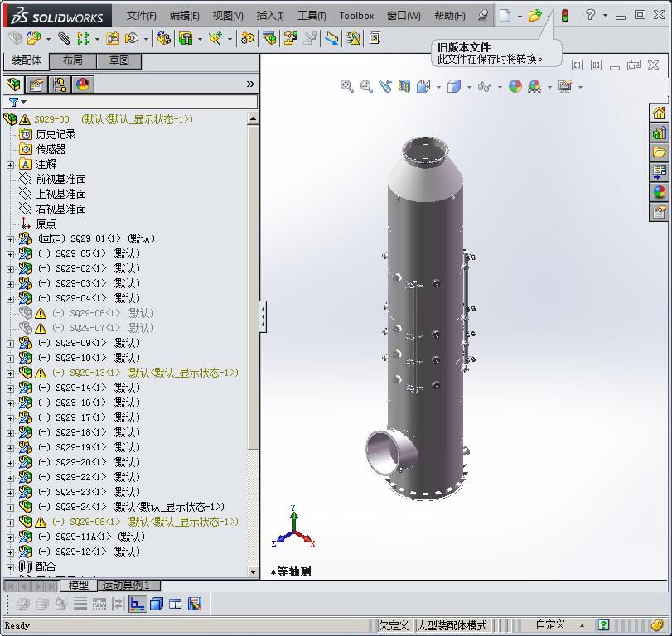Screen dimensions: 672x636
Task: Click the 大型装配体模式 status bar button
Action: click(x=452, y=626)
